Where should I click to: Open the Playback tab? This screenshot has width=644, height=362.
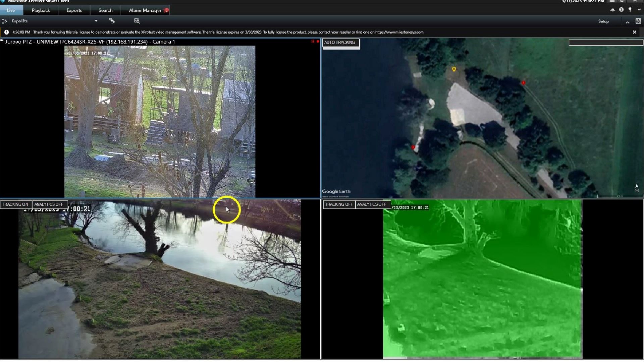(x=41, y=10)
